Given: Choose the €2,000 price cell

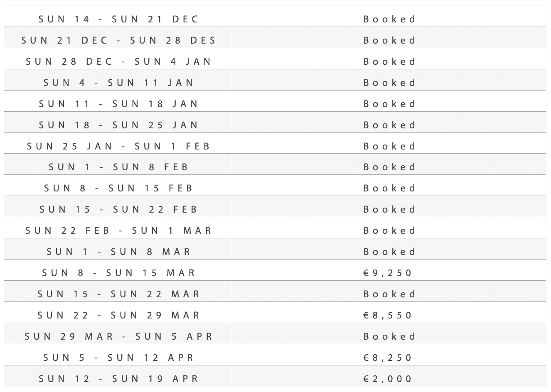Looking at the screenshot, I should click(388, 379).
